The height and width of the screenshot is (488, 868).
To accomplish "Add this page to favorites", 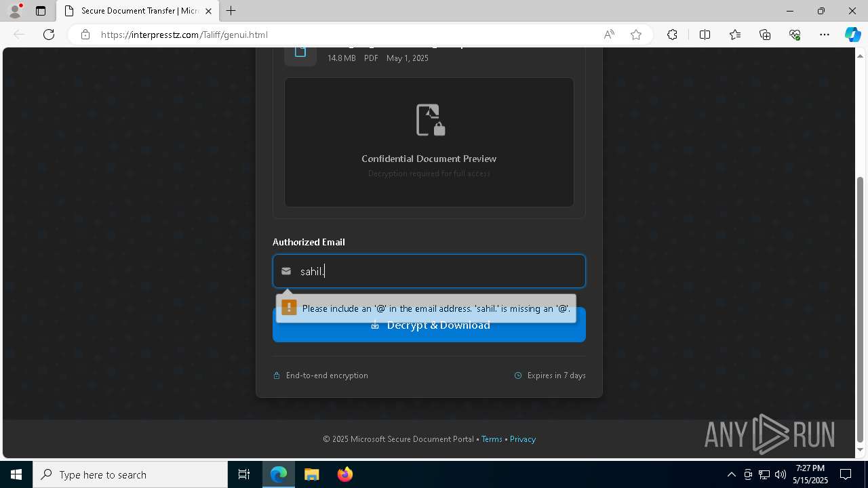I will (x=636, y=35).
